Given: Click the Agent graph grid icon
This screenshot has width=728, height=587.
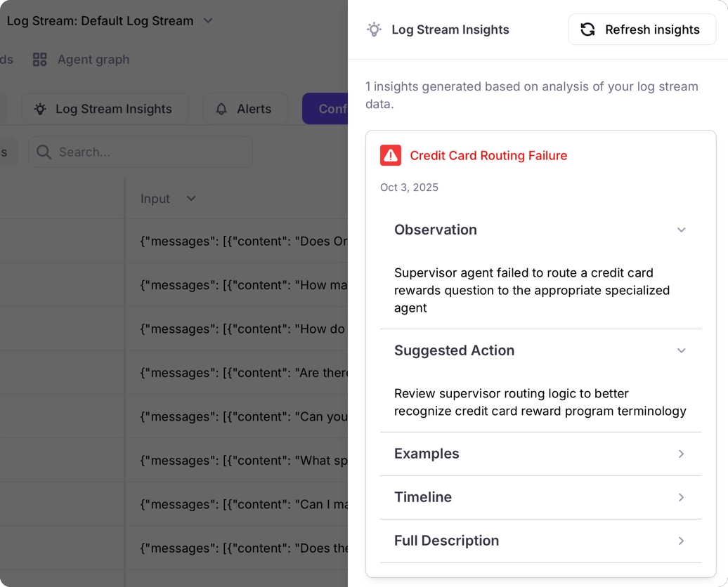Looking at the screenshot, I should tap(40, 60).
